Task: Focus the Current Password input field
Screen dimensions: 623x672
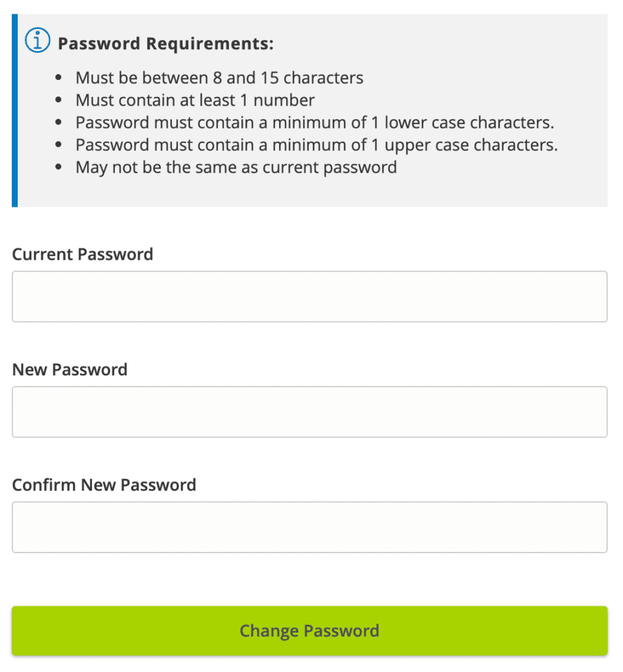Action: click(x=309, y=297)
